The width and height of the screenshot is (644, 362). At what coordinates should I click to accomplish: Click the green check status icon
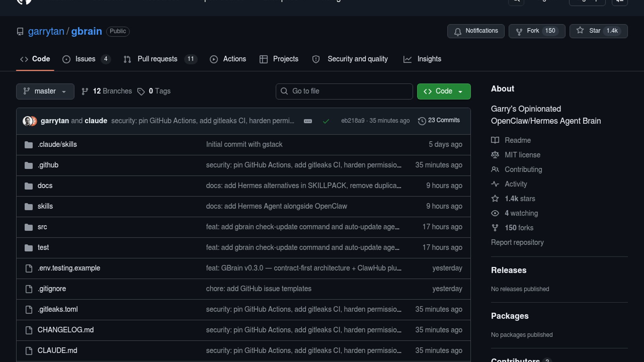(326, 121)
